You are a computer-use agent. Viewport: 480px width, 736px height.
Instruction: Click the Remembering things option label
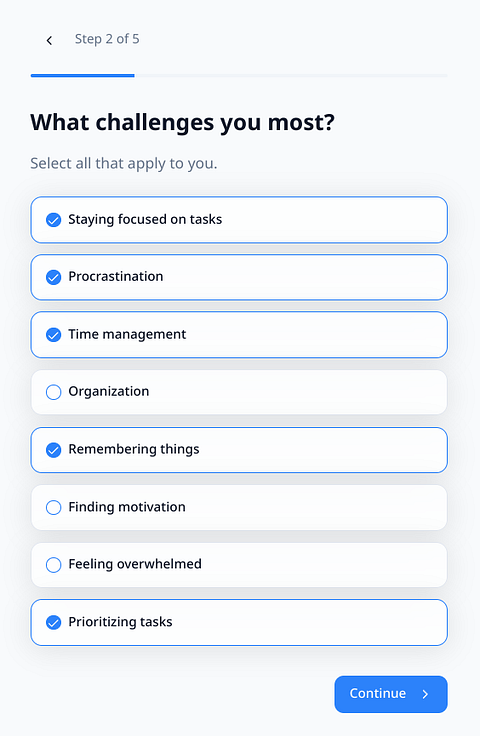coord(134,449)
